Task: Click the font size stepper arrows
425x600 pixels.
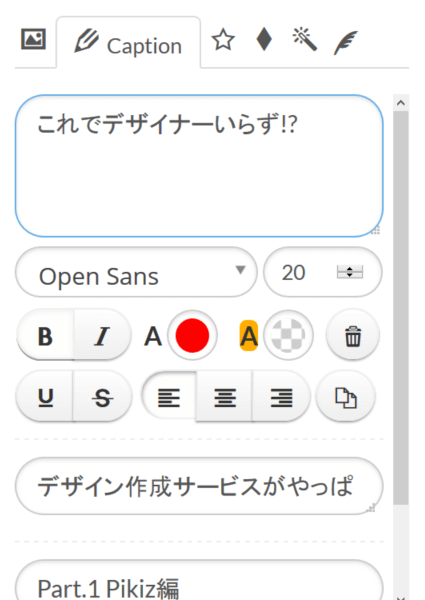Action: tap(350, 272)
